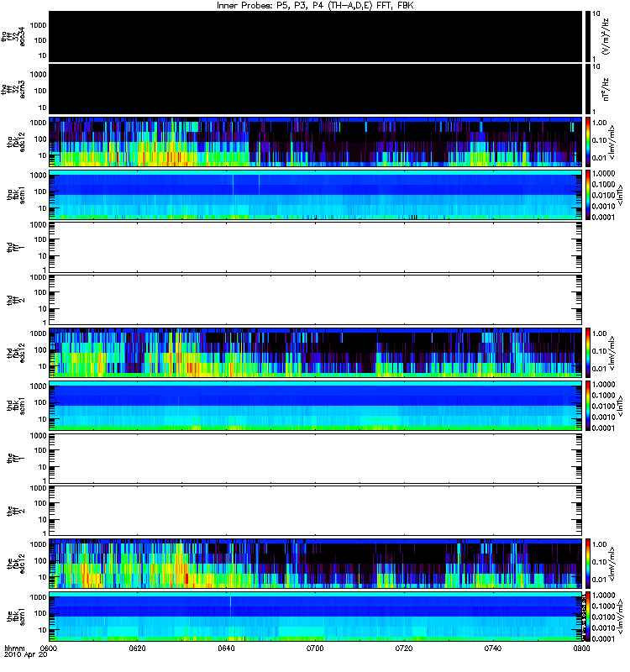Click the 'tha fbk scm1' y-axis label
Viewport: 630px width, 672px height.
pos(16,195)
